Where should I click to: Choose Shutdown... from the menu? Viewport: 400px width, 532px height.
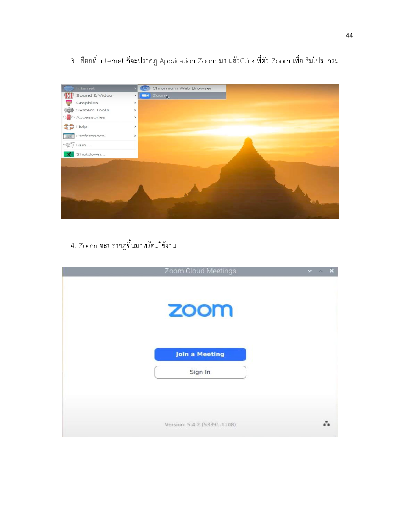point(100,154)
